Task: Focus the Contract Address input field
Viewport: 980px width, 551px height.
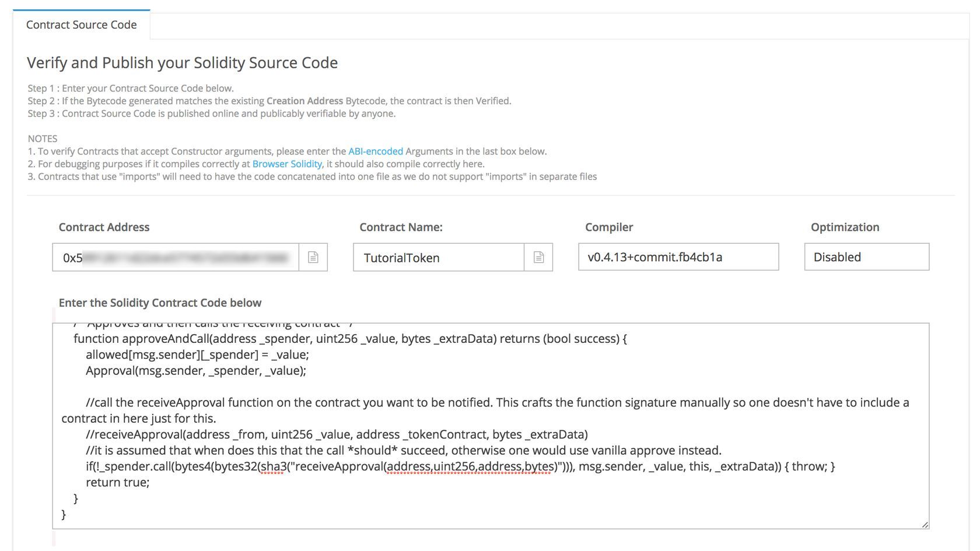Action: 175,257
